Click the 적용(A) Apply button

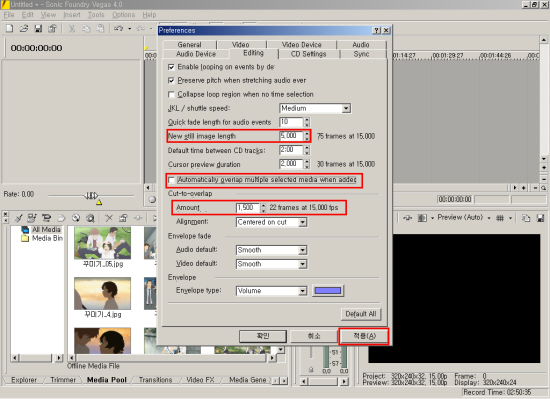(364, 336)
